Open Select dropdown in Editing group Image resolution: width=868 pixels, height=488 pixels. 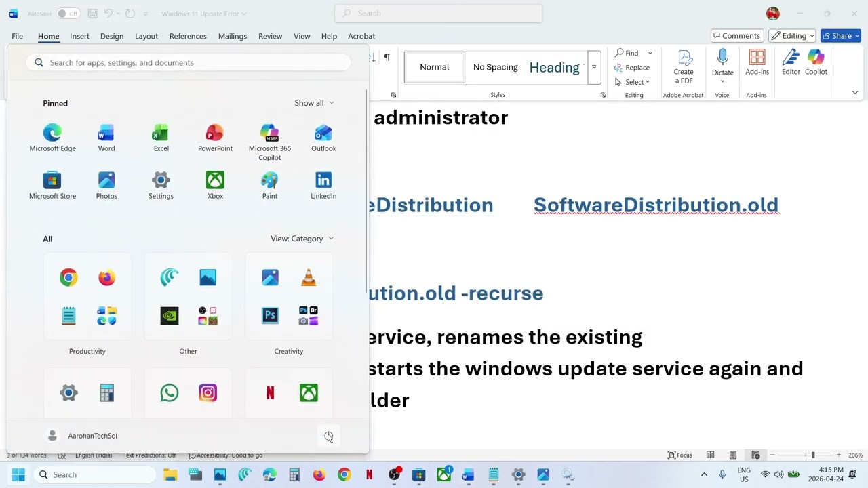tap(632, 82)
